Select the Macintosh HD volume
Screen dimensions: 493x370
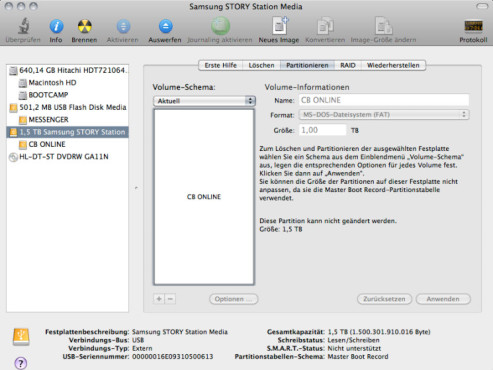68,83
